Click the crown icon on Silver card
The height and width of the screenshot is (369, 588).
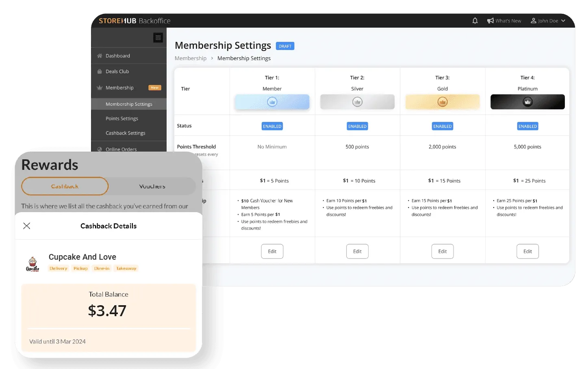[x=357, y=102]
